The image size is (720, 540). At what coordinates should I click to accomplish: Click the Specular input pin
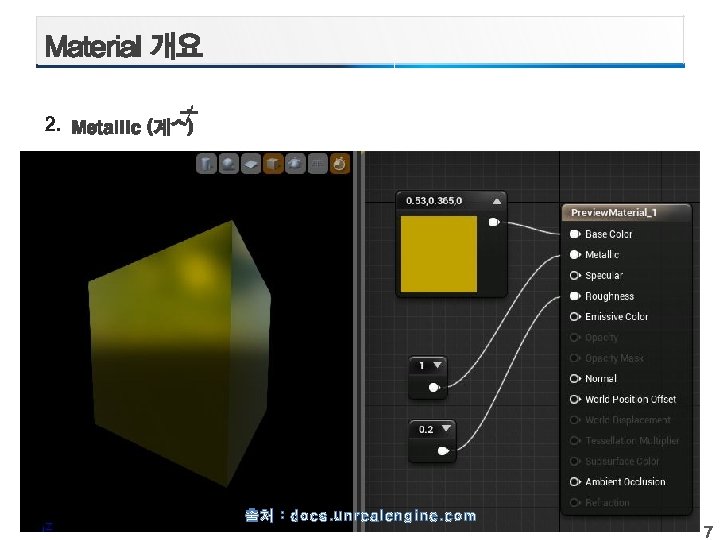click(575, 276)
